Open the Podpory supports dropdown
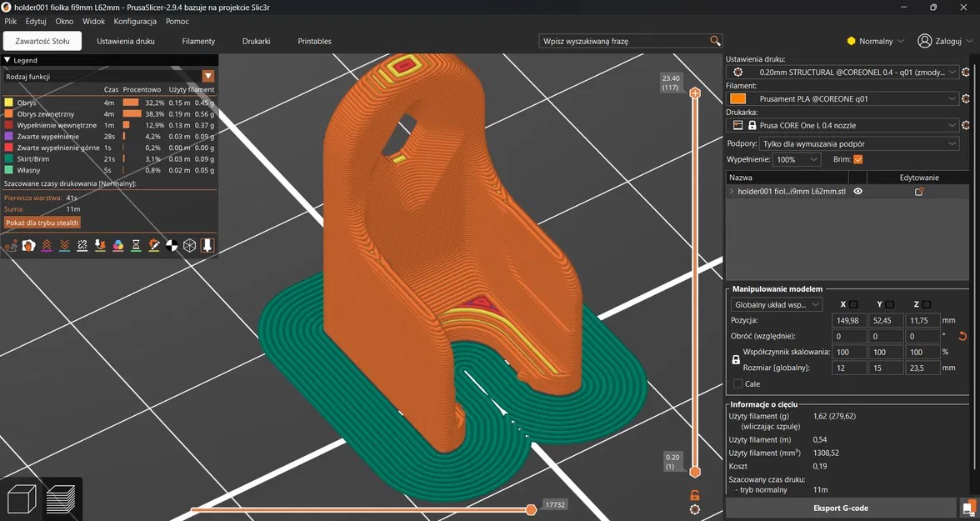The width and height of the screenshot is (980, 521). (x=858, y=143)
